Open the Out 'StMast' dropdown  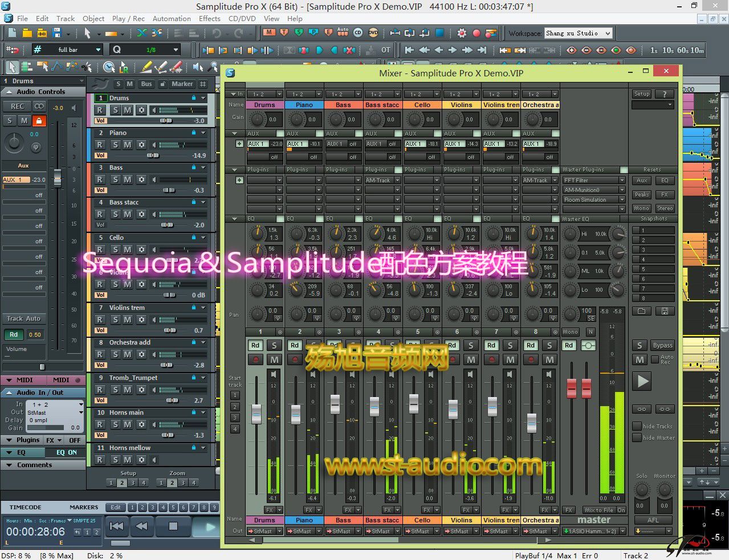[81, 412]
